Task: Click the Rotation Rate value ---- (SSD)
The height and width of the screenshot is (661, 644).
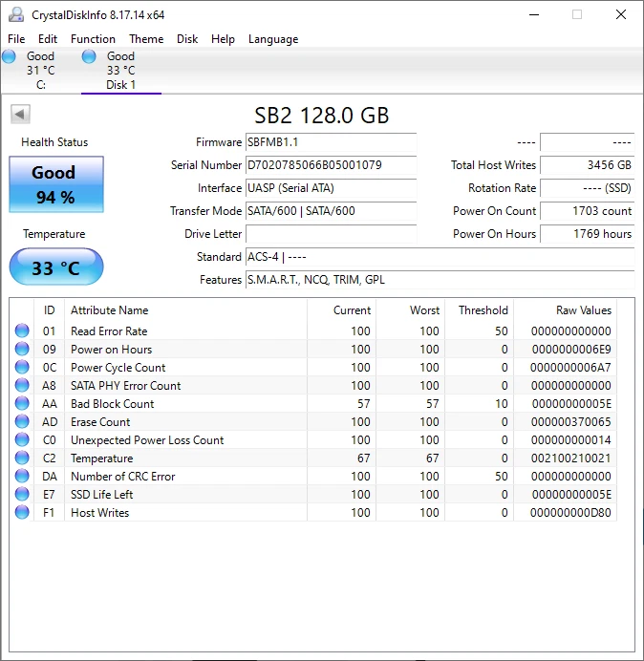Action: tap(587, 188)
